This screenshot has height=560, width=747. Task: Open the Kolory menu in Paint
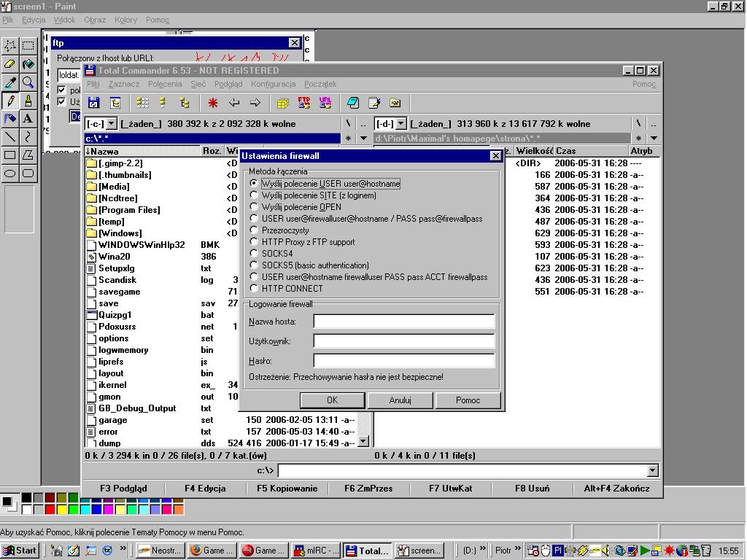[125, 20]
